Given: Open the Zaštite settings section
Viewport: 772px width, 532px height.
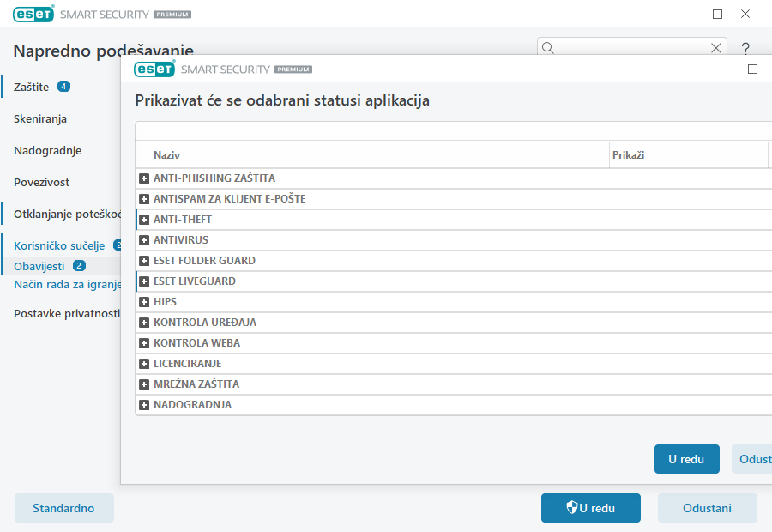Looking at the screenshot, I should click(32, 87).
